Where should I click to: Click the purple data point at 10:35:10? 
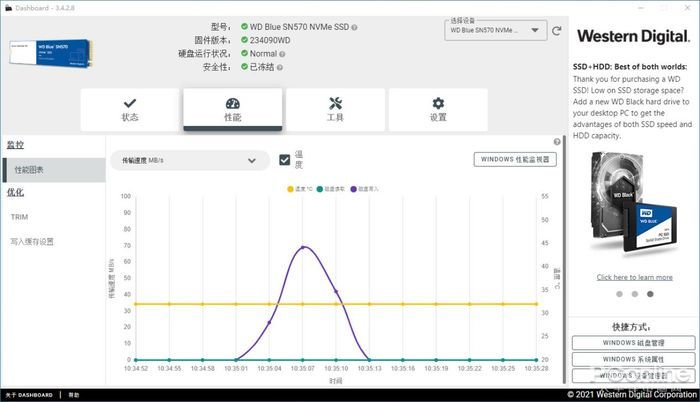pos(336,292)
